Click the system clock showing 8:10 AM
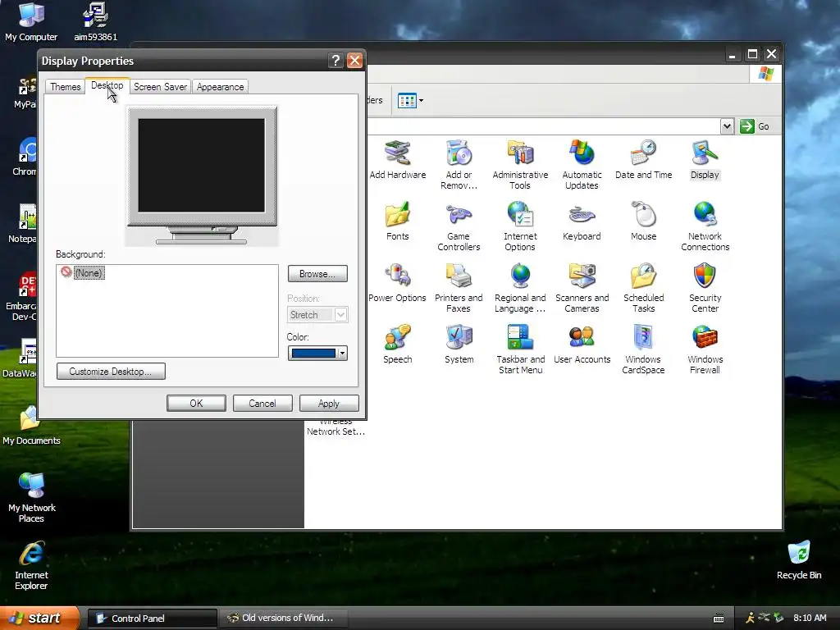The image size is (840, 630). (x=810, y=619)
